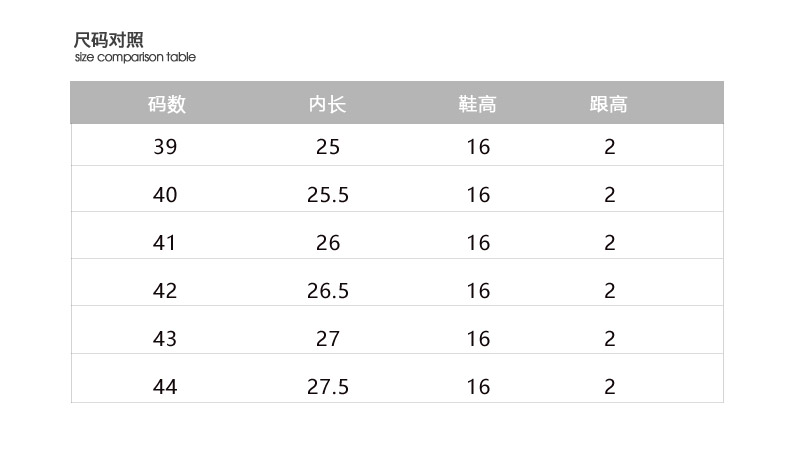Click the inner length value 26.5

click(328, 291)
